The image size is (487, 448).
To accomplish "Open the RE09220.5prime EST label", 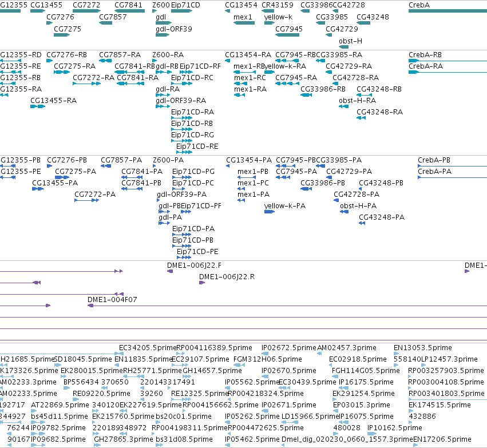I will click(101, 393).
